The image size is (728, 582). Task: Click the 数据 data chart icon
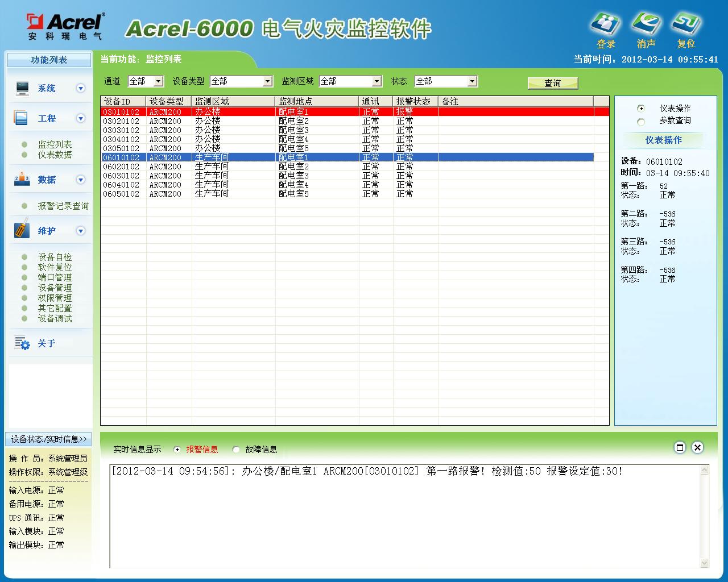coord(22,180)
